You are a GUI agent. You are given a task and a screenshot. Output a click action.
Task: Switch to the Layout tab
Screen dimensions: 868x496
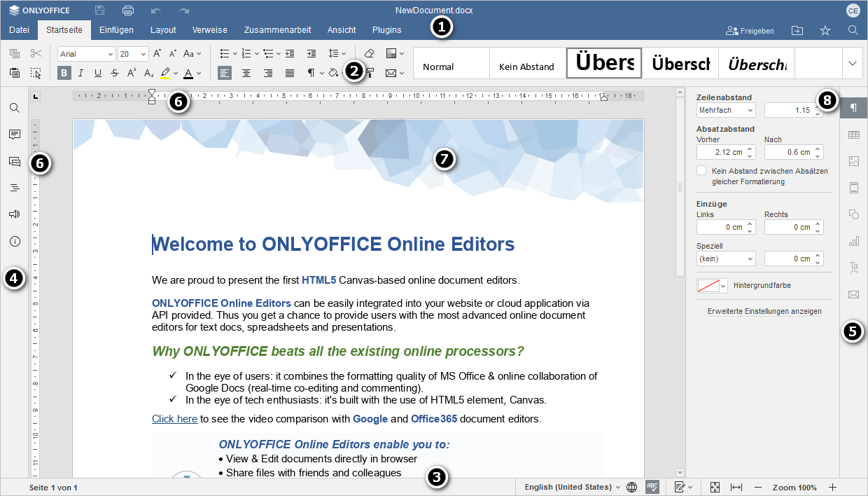pos(163,30)
